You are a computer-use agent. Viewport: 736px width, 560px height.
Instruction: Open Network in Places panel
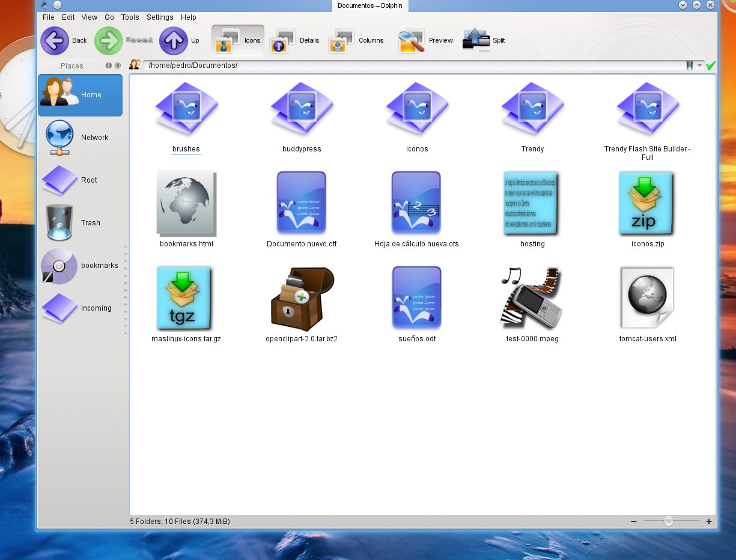80,138
